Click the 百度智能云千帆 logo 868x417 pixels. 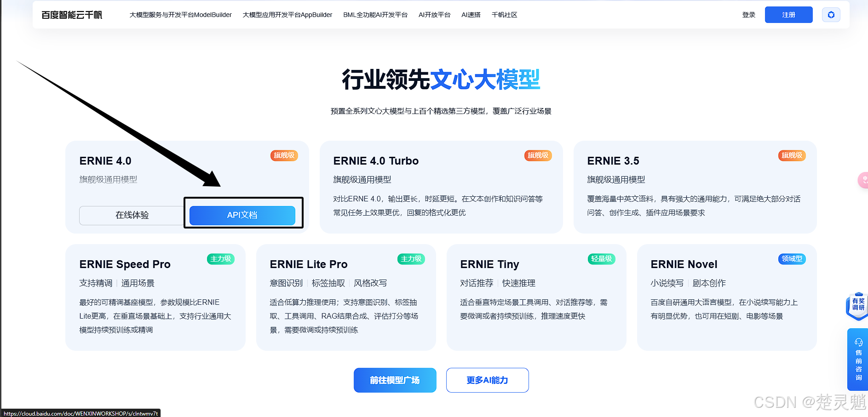point(72,15)
